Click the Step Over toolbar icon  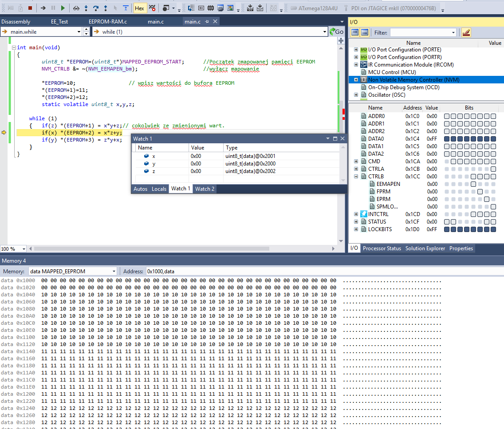coord(95,8)
